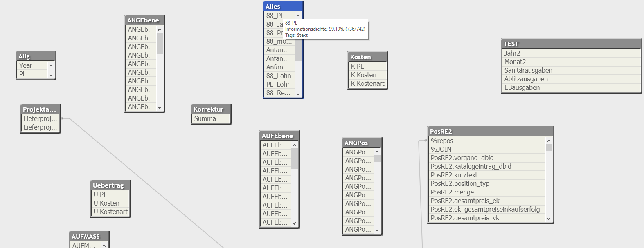The height and width of the screenshot is (248, 644).
Task: Select the Sanitärausgaben field
Action: tap(528, 71)
